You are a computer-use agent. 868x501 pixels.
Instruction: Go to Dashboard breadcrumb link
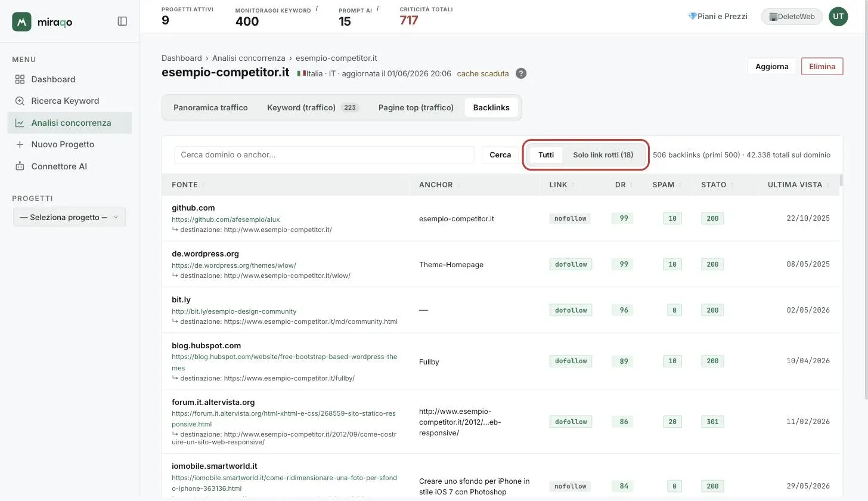pyautogui.click(x=182, y=58)
